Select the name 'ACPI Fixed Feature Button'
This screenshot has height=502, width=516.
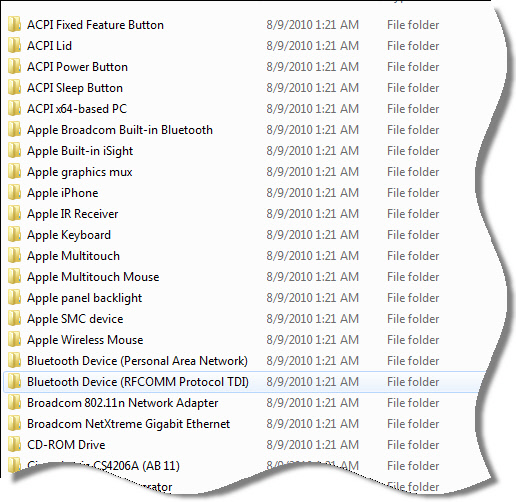coord(95,25)
